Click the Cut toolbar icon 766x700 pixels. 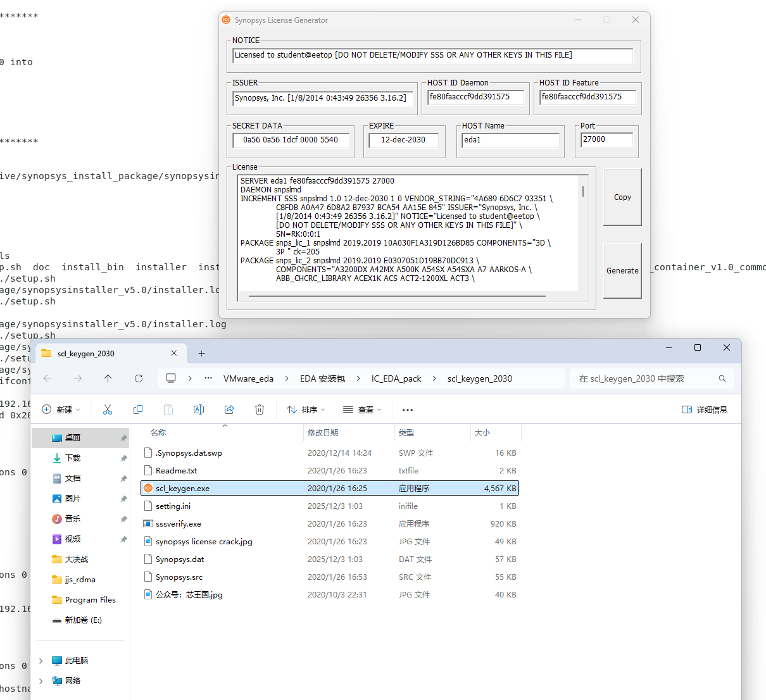108,409
